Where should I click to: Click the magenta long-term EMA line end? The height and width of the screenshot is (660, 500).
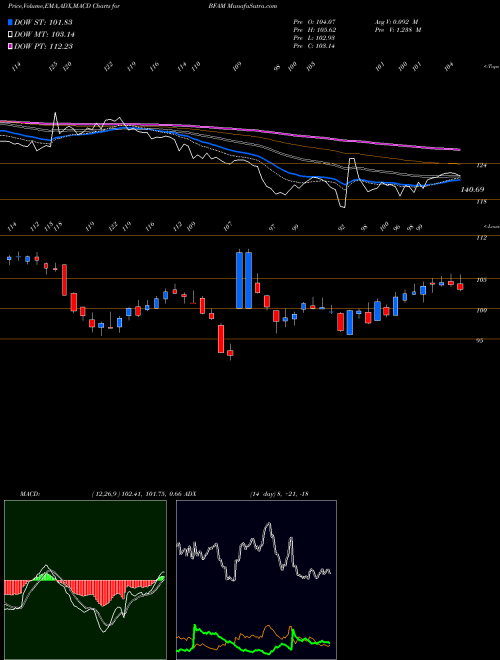[x=458, y=149]
